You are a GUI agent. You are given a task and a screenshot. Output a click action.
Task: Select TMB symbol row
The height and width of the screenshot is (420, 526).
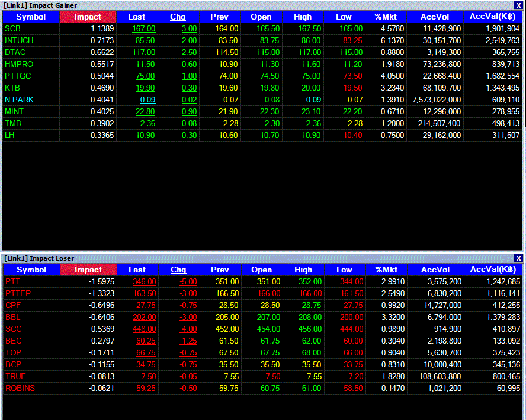click(13, 123)
